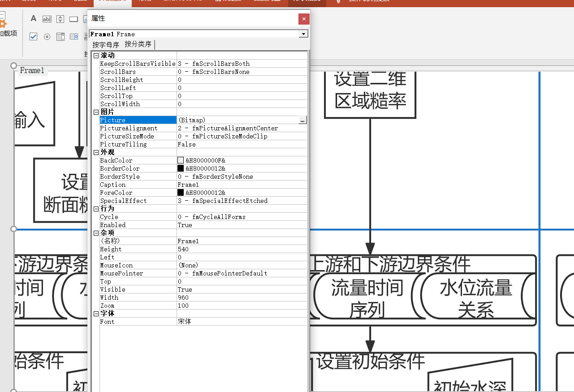Click the (Bitmap) value field
The height and width of the screenshot is (392, 574).
click(238, 120)
